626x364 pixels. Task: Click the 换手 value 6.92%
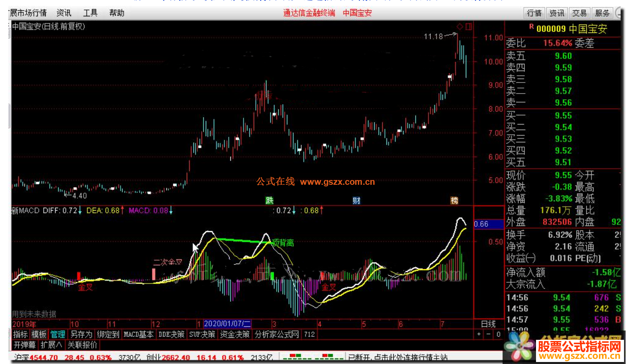560,235
